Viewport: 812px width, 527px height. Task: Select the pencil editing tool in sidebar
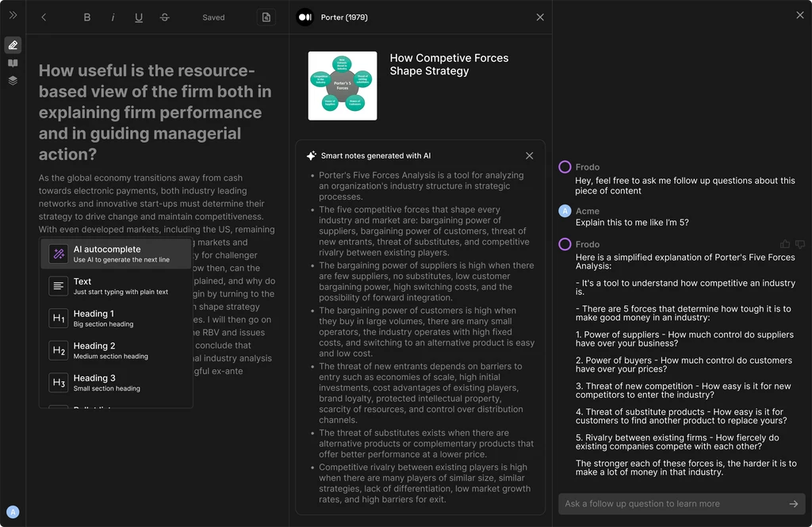point(13,45)
